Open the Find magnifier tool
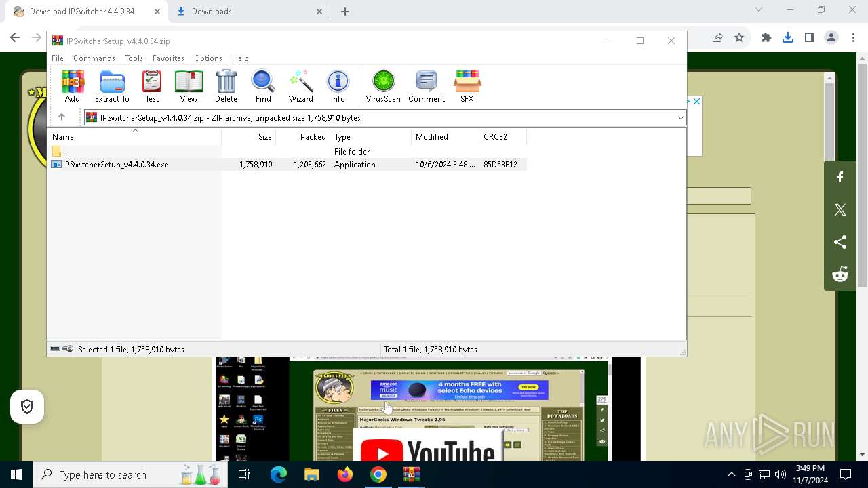The height and width of the screenshot is (488, 868). tap(263, 86)
